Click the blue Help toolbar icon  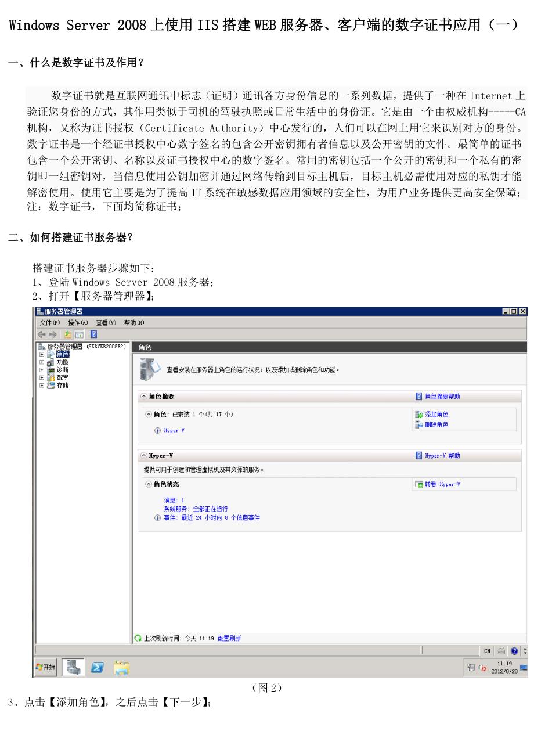(94, 334)
